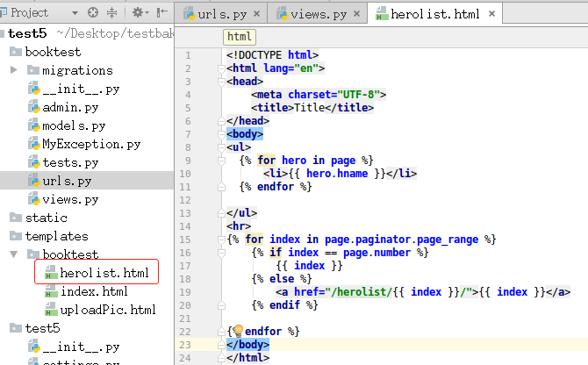This screenshot has width=588, height=365.
Task: Close the views.py tab
Action: click(356, 14)
